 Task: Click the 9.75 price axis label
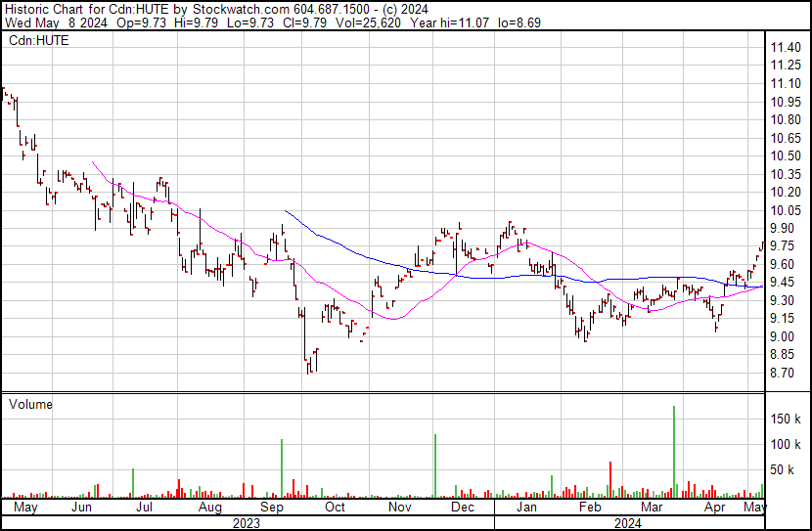(782, 245)
